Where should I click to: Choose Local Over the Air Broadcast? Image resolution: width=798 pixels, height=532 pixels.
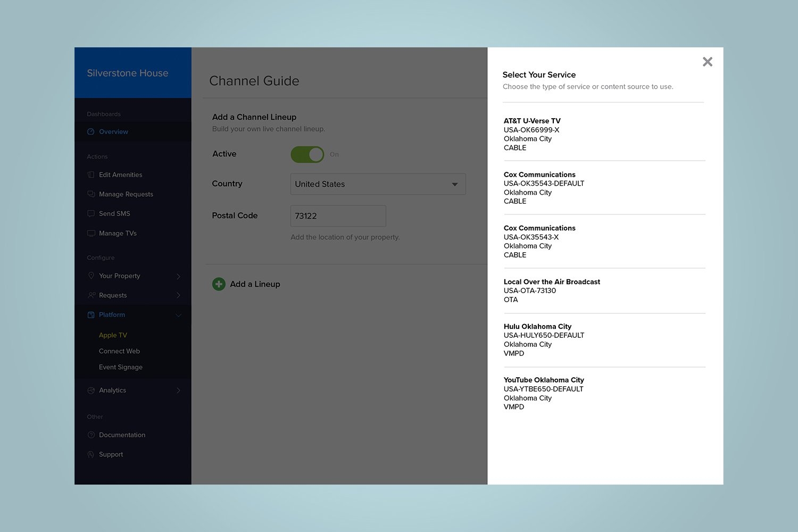tap(552, 290)
